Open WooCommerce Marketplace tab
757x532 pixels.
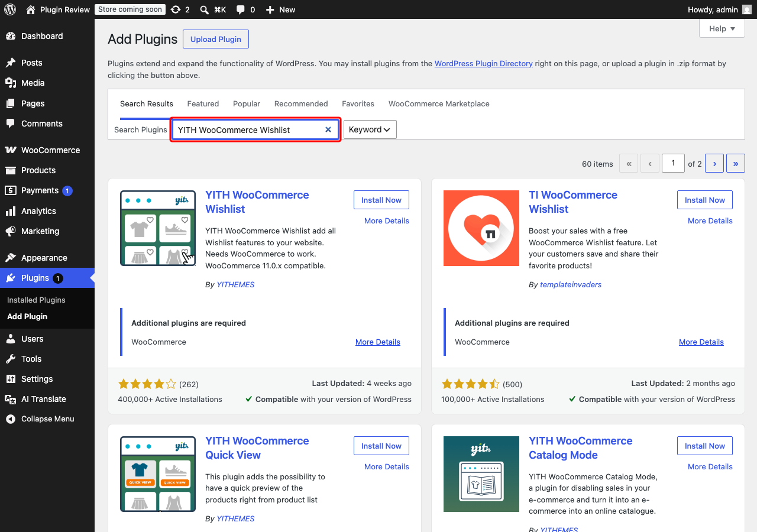click(x=439, y=103)
